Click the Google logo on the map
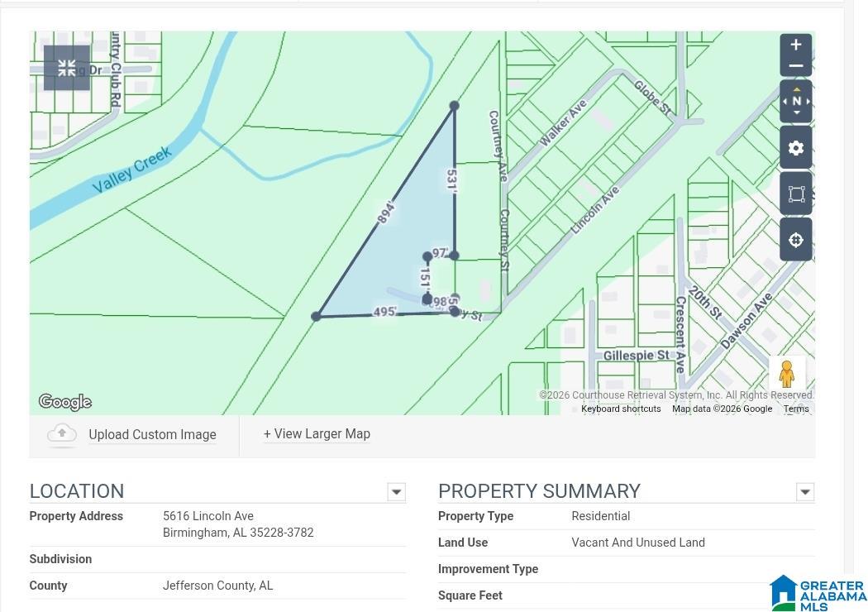Screen dimensions: 868x612 point(64,403)
